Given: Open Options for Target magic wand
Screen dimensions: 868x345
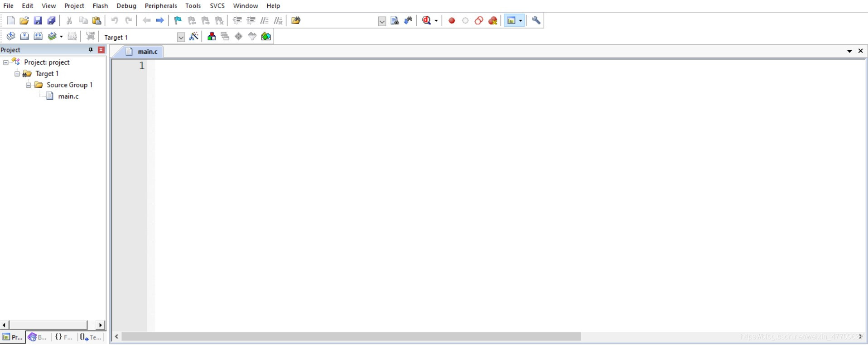Looking at the screenshot, I should pos(194,36).
